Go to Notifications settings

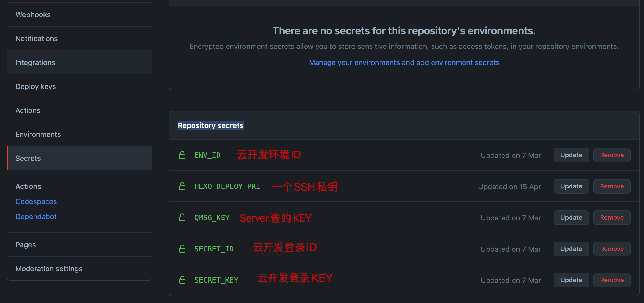(36, 39)
